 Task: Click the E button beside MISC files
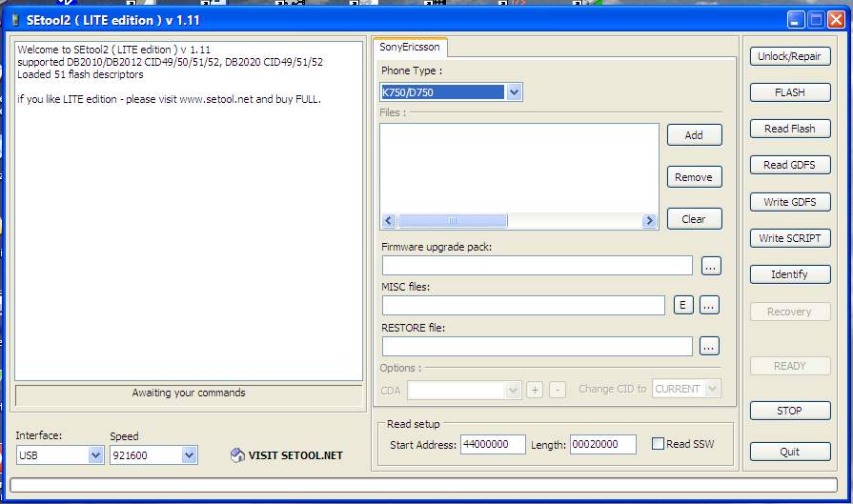682,305
